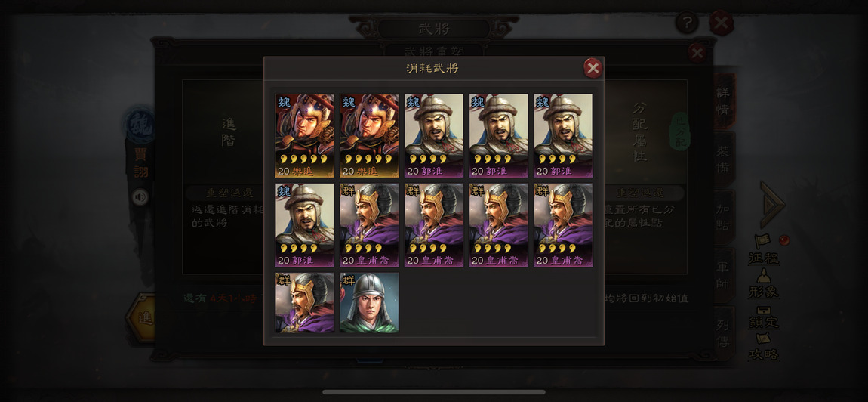Image resolution: width=868 pixels, height=402 pixels.
Task: Go to next general with arrow
Action: point(772,204)
